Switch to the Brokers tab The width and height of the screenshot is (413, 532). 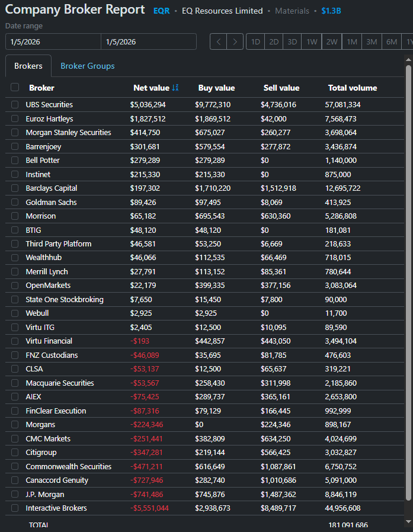click(28, 66)
